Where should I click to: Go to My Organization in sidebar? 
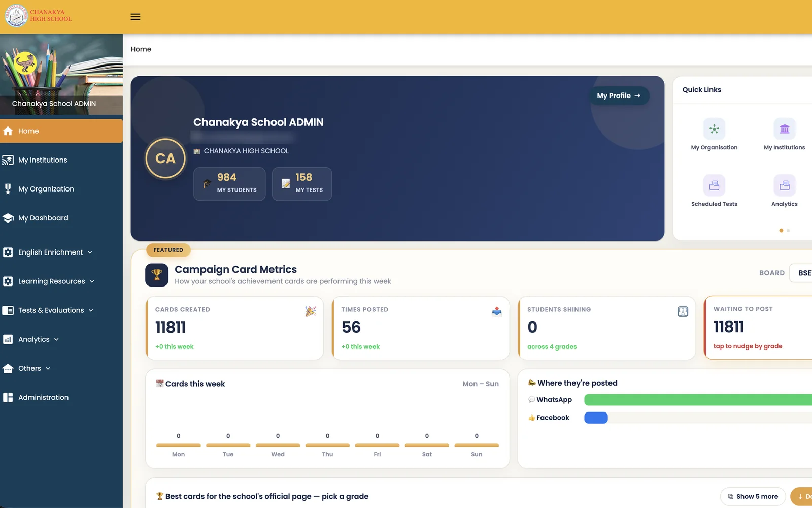(61, 189)
